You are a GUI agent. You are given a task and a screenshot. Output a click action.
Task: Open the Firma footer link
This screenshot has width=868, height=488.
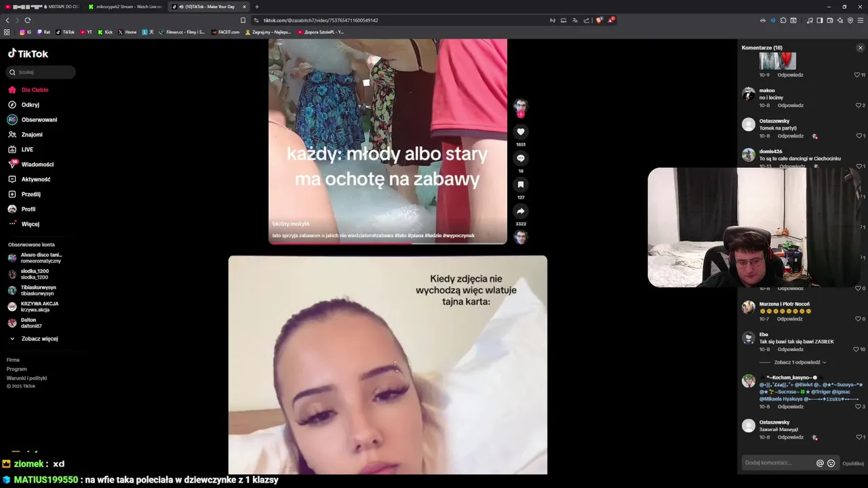(x=13, y=360)
